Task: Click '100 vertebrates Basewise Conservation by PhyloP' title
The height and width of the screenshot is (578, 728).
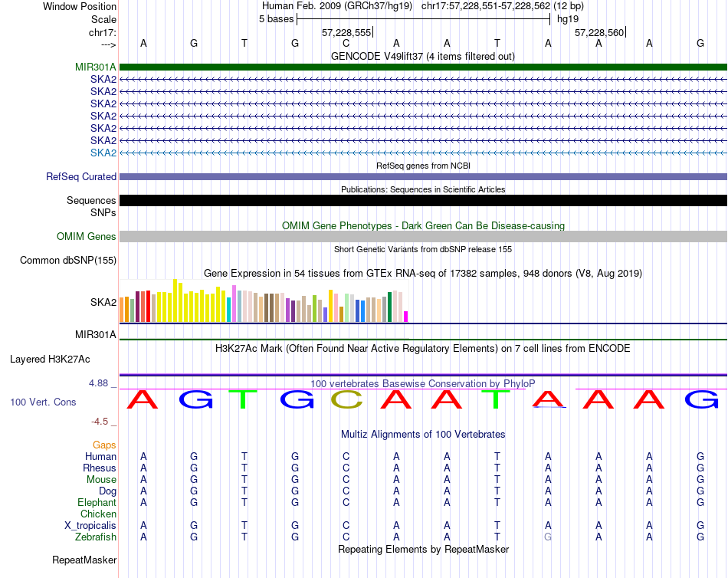Action: pyautogui.click(x=423, y=384)
